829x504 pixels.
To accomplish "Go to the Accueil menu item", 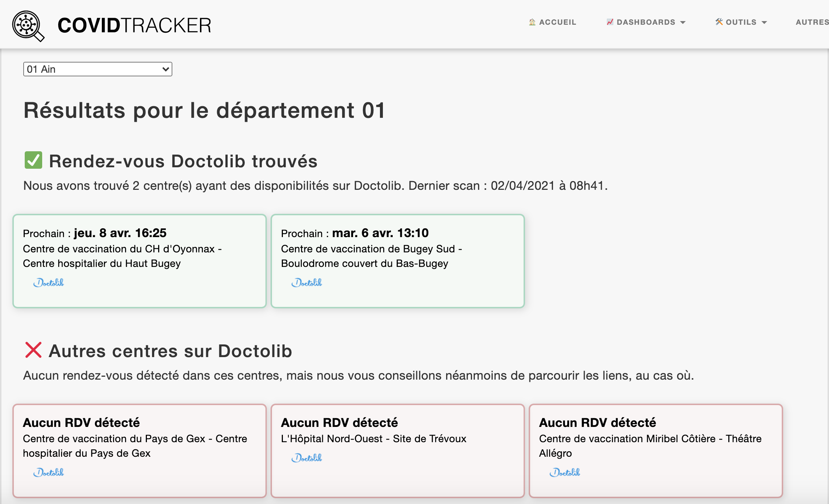I will [x=552, y=22].
